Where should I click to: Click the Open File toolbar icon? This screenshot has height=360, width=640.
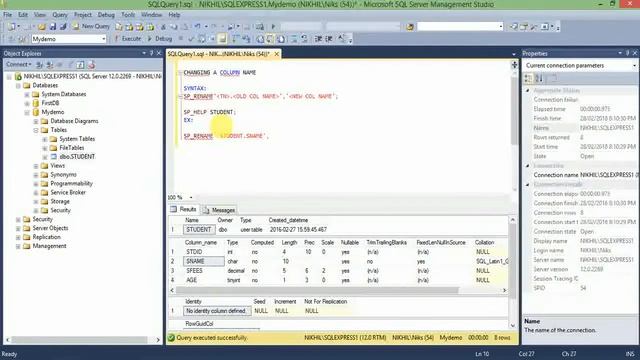(x=41, y=27)
